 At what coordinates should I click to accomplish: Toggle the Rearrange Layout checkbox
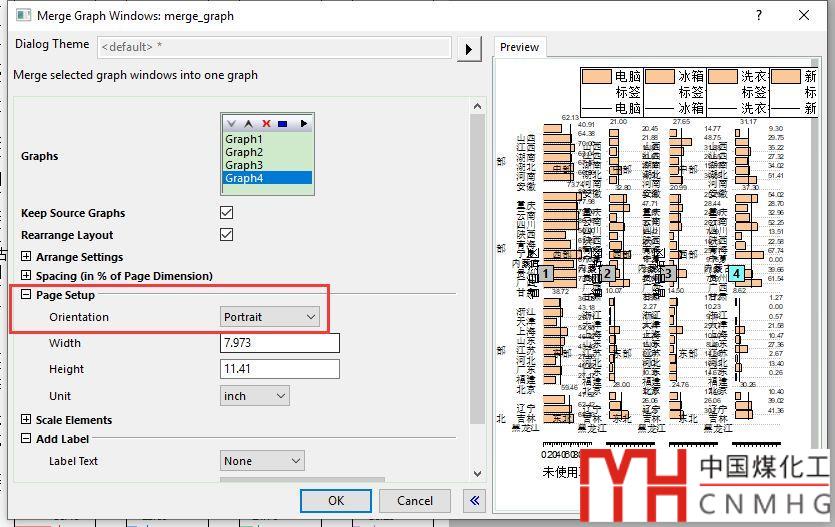tap(227, 235)
